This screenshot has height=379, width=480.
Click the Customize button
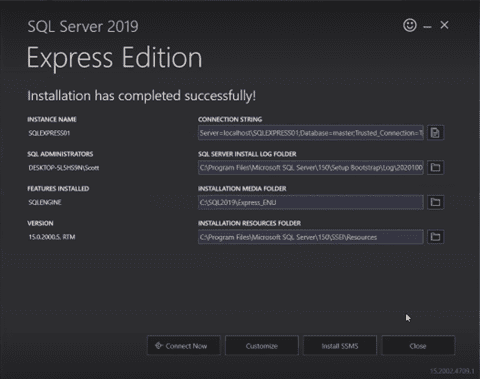262,346
